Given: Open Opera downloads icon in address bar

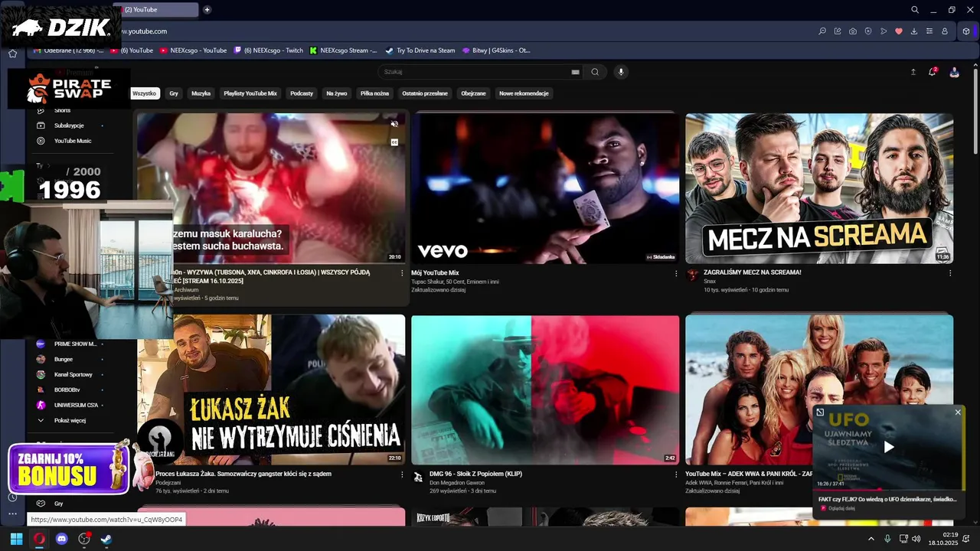Looking at the screenshot, I should 914,31.
